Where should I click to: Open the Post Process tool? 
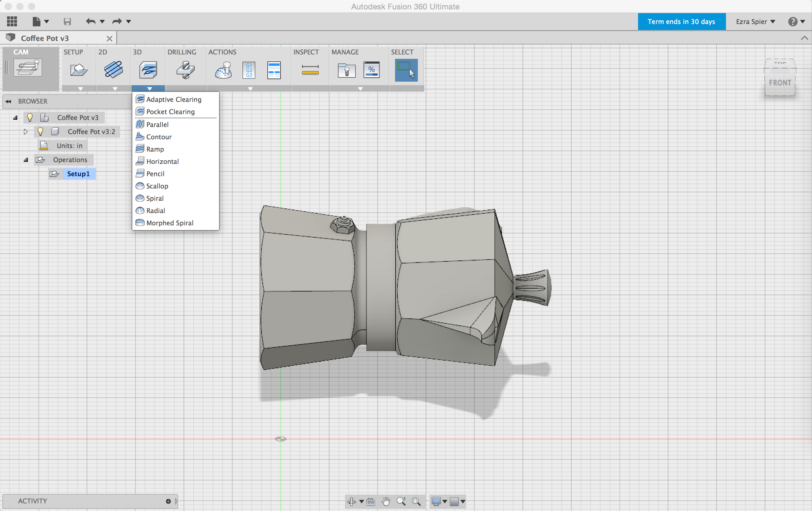[249, 70]
